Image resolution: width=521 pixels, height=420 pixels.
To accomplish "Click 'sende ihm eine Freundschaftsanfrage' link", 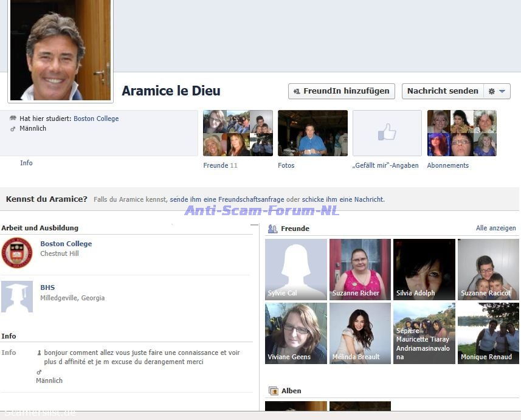I will [227, 199].
